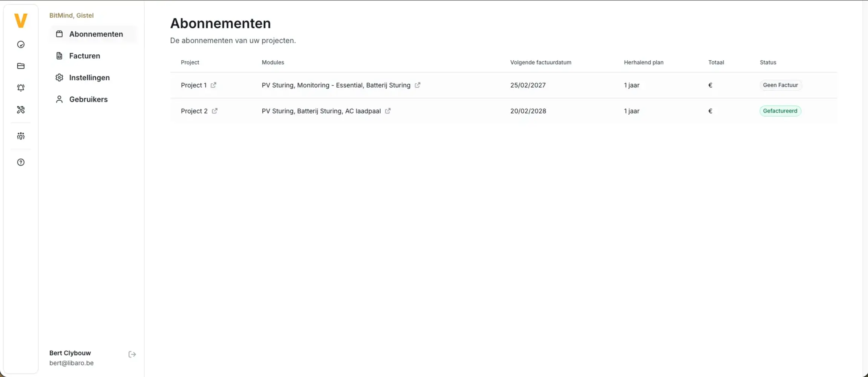This screenshot has height=377, width=868.
Task: Open the modules link for PV Sturing, Batterij Sturing
Action: tap(387, 111)
